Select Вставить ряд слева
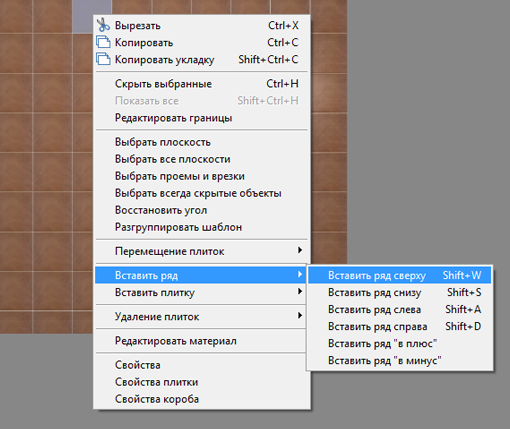 pos(400,309)
